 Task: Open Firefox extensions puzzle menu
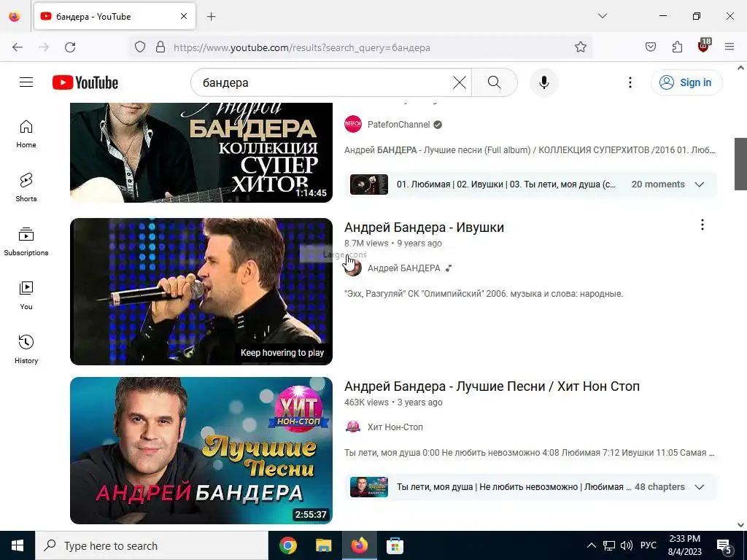pyautogui.click(x=677, y=47)
